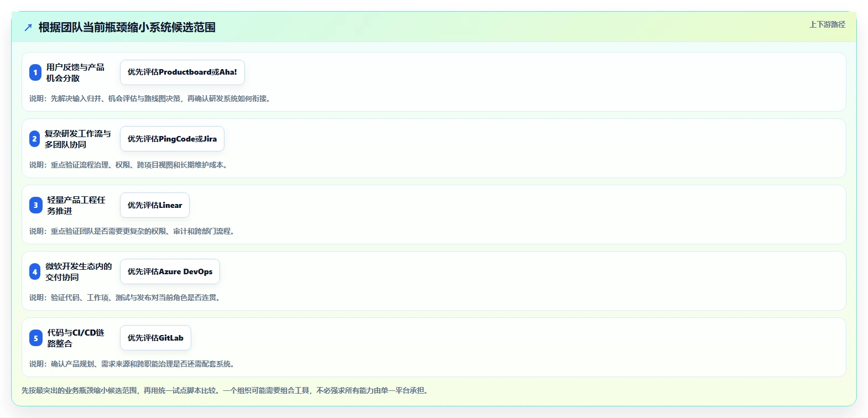
Task: Click the note starting 说明：确认产品规划
Action: [133, 364]
